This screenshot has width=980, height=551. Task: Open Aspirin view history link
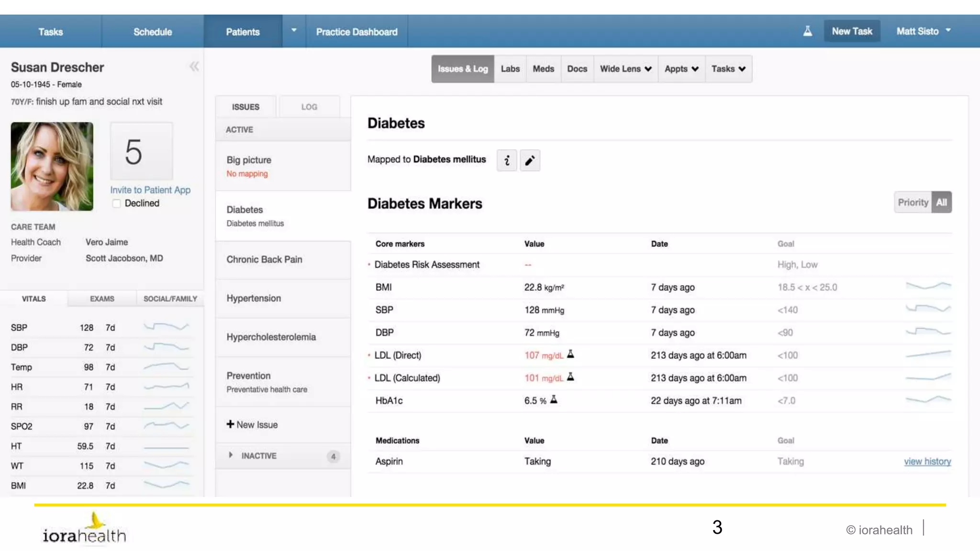[927, 462]
